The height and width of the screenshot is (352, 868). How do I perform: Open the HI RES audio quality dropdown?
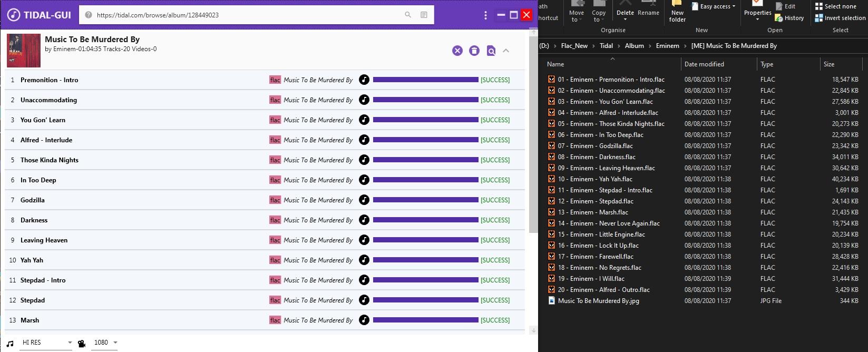(46, 343)
